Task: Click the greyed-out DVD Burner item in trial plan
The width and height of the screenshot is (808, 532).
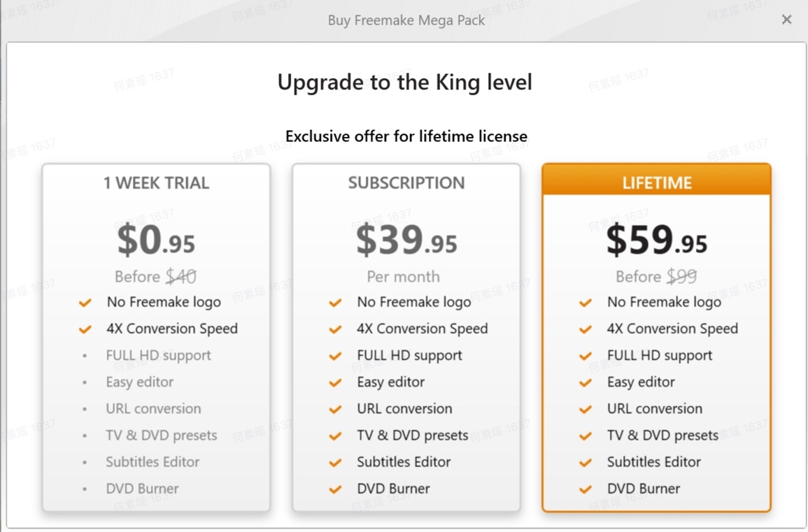Action: point(142,488)
